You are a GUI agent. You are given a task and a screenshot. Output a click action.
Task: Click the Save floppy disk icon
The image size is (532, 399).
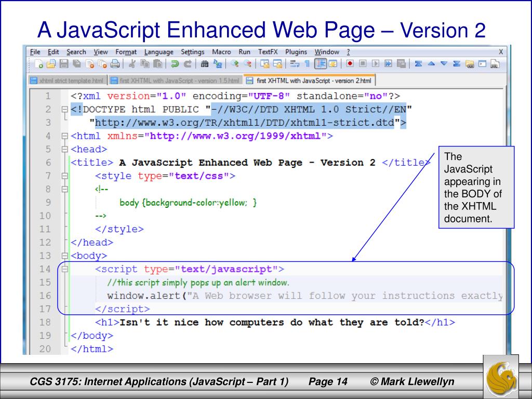(64, 63)
